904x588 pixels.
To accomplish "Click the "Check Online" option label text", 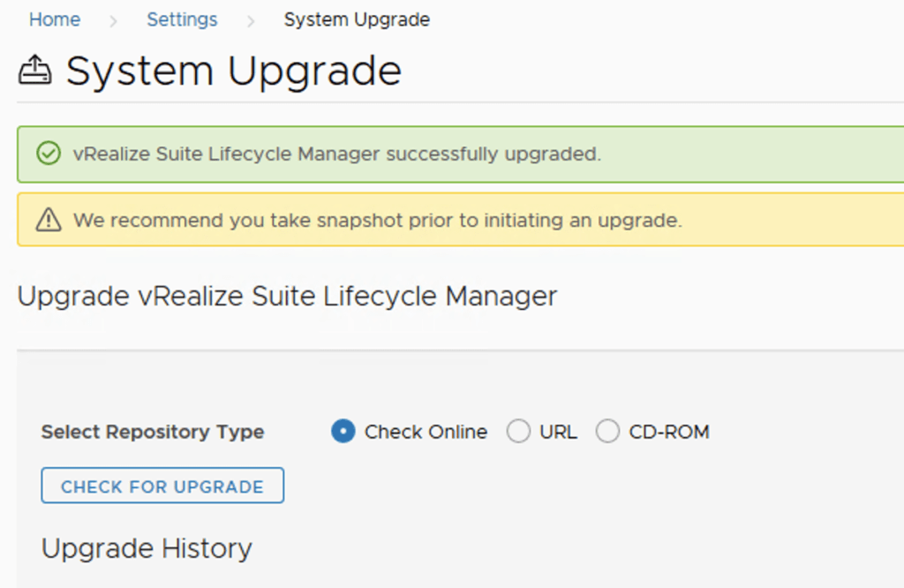I will click(426, 432).
